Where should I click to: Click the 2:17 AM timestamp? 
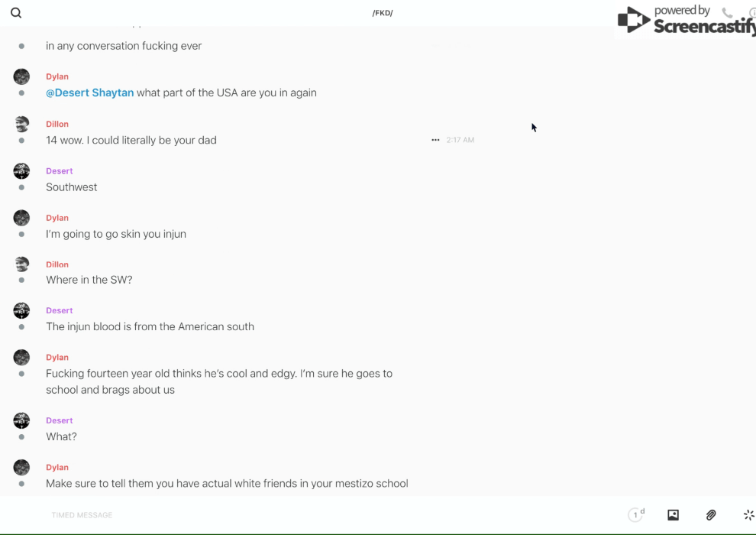tap(460, 140)
